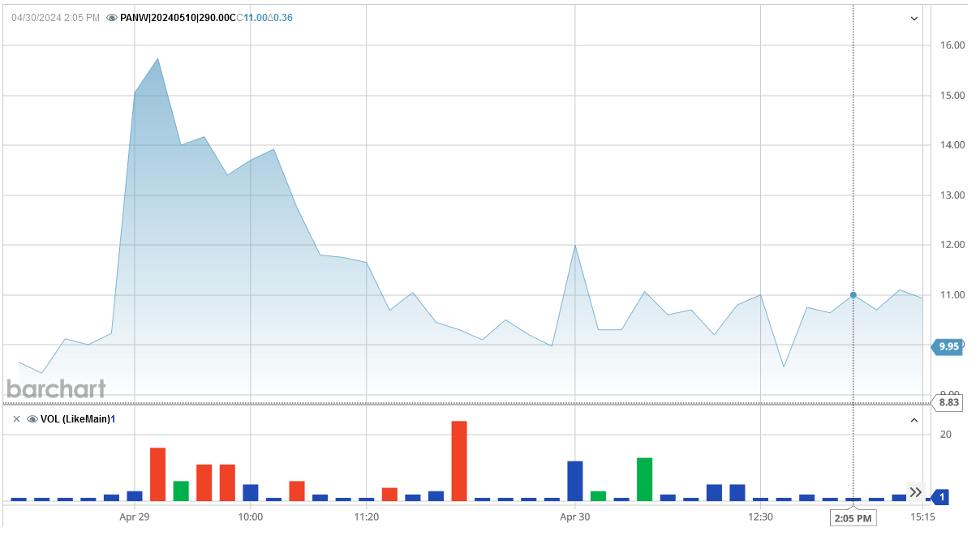980x536 pixels.
Task: Click the 2:05 PM crosshair time label
Action: click(853, 517)
